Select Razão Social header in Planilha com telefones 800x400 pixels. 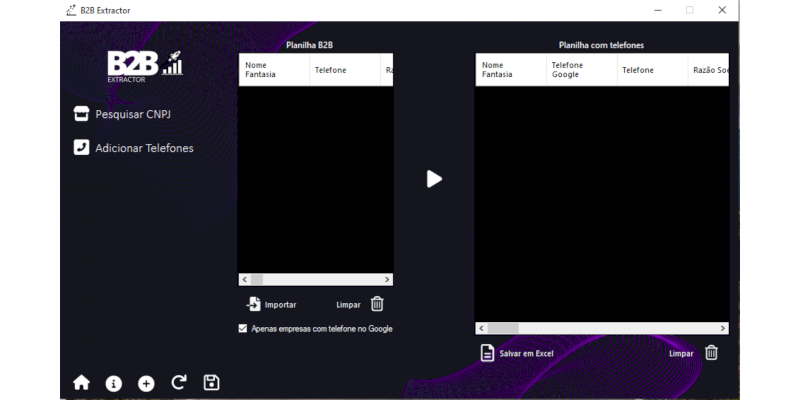pos(709,70)
